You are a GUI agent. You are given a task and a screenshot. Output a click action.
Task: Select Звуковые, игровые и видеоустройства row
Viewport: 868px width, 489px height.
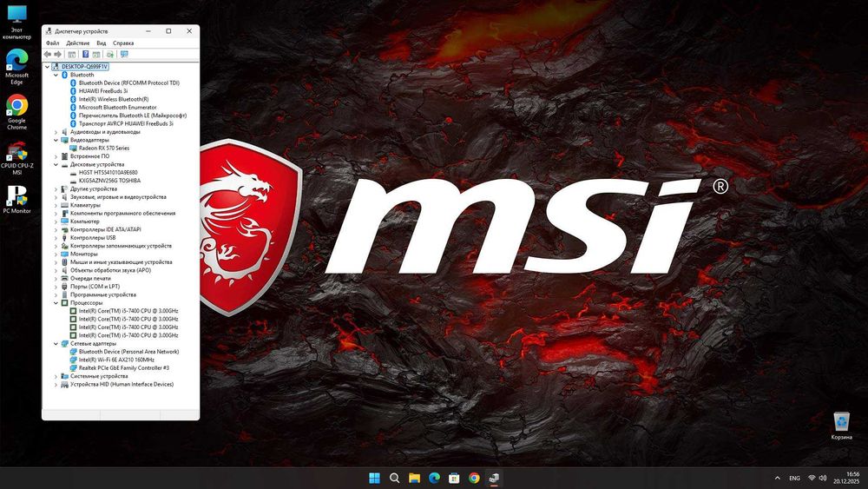[x=118, y=196]
